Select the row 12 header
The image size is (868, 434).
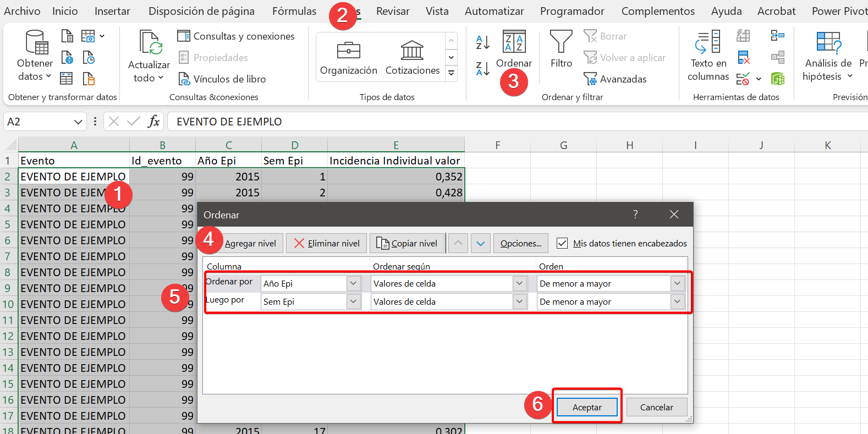coord(8,336)
